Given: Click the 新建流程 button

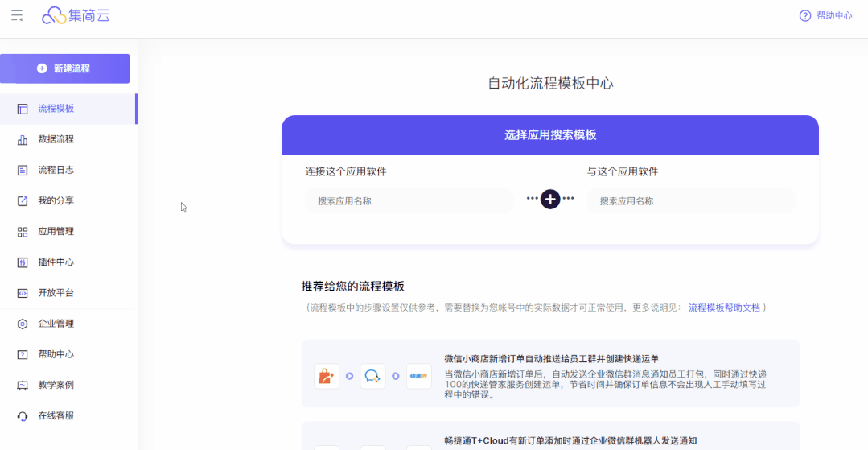Looking at the screenshot, I should [65, 68].
